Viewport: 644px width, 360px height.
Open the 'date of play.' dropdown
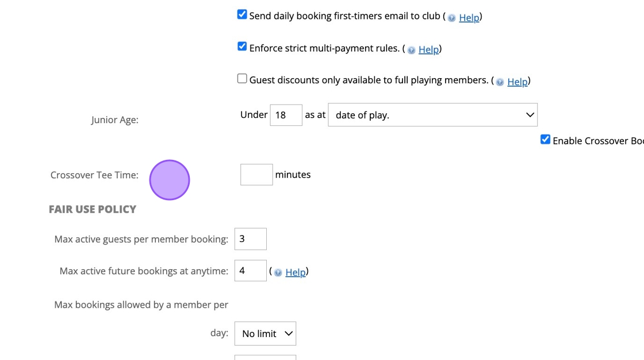432,115
